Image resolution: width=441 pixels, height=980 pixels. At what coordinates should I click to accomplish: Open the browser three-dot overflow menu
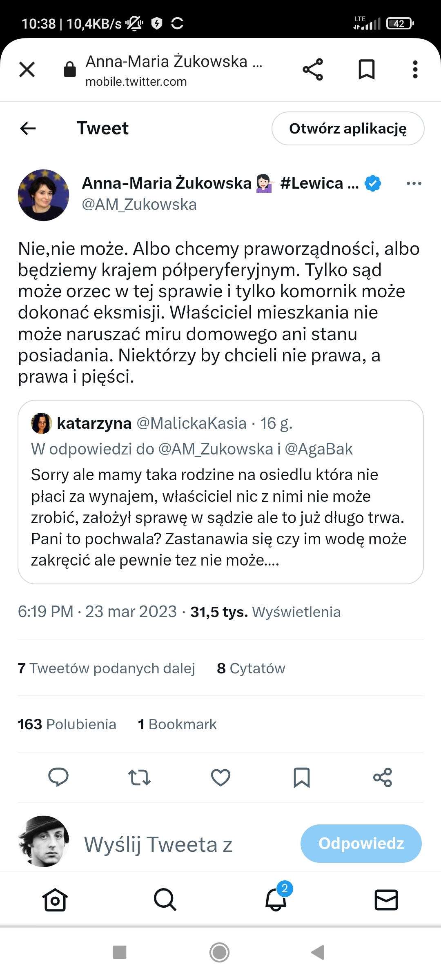415,69
